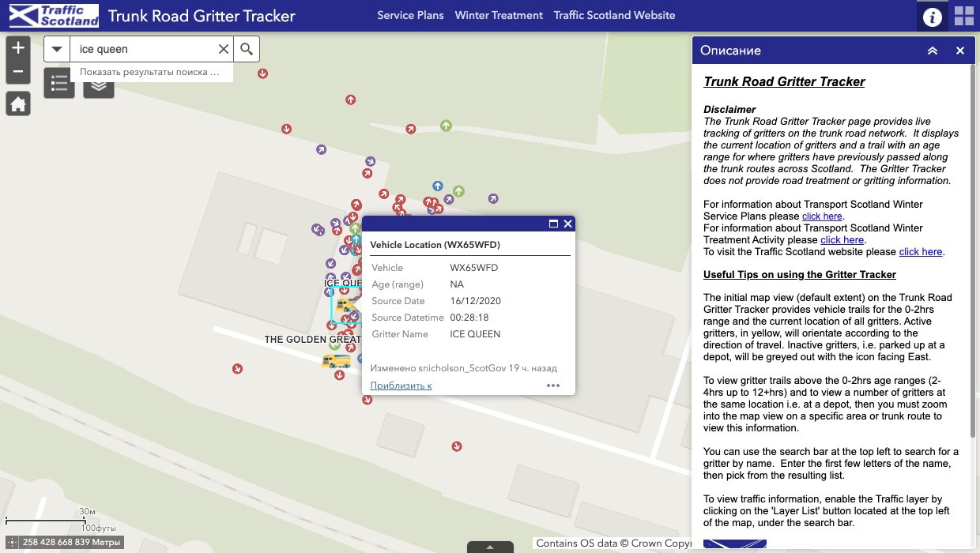Viewport: 980px width, 553px height.
Task: Zoom in with the plus button
Action: [x=18, y=48]
